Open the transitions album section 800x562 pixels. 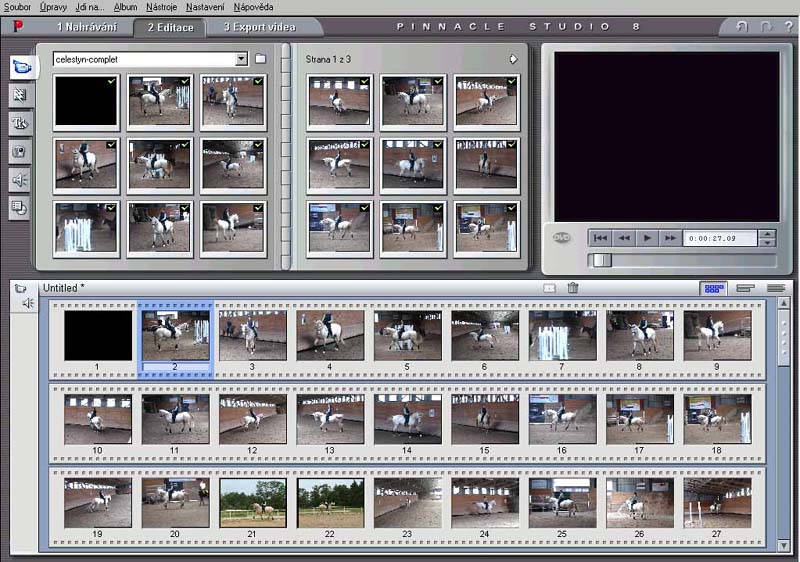20,95
